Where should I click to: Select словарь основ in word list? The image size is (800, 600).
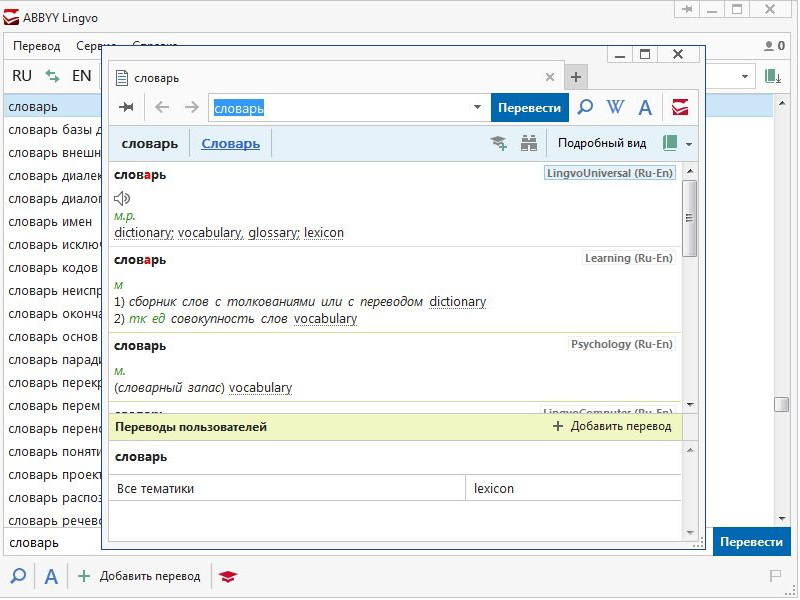tap(53, 337)
